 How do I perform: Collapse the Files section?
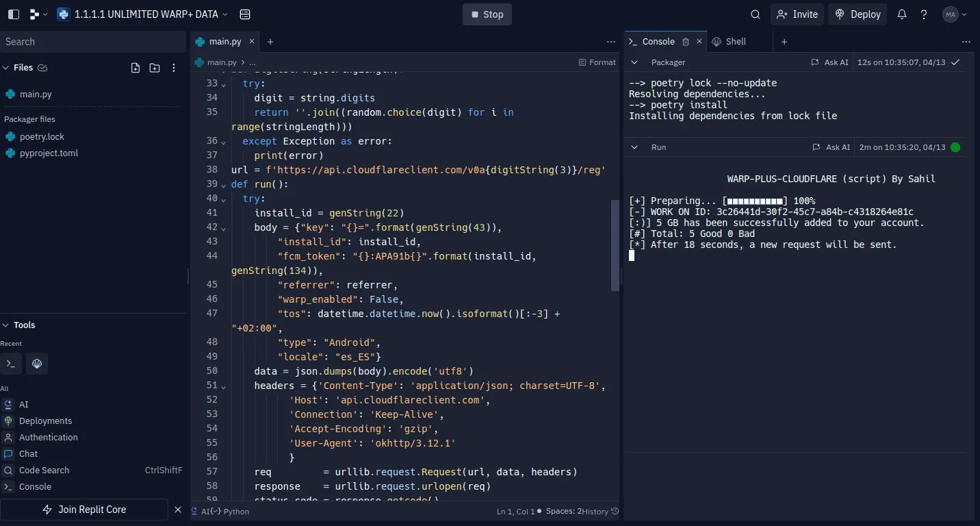(x=5, y=68)
